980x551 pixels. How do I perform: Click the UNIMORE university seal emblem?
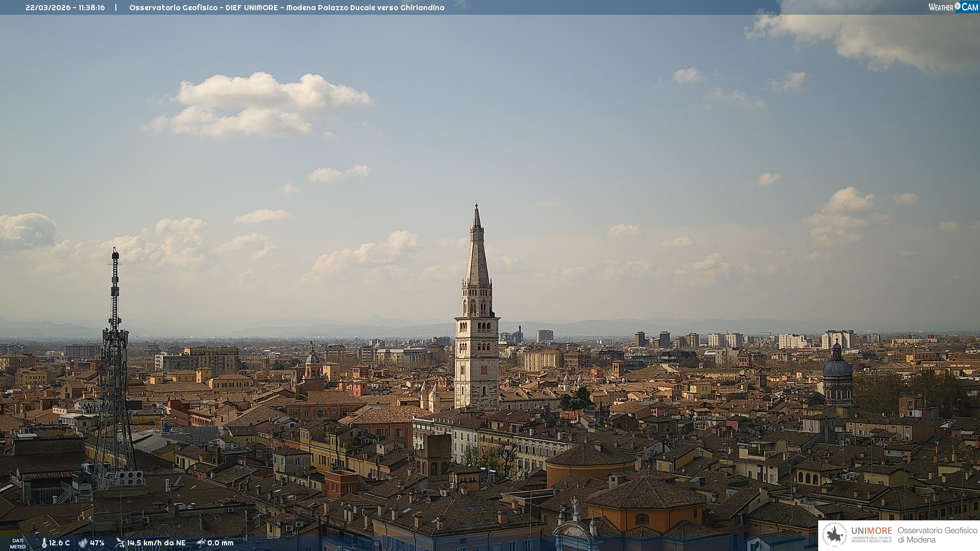coord(835,535)
